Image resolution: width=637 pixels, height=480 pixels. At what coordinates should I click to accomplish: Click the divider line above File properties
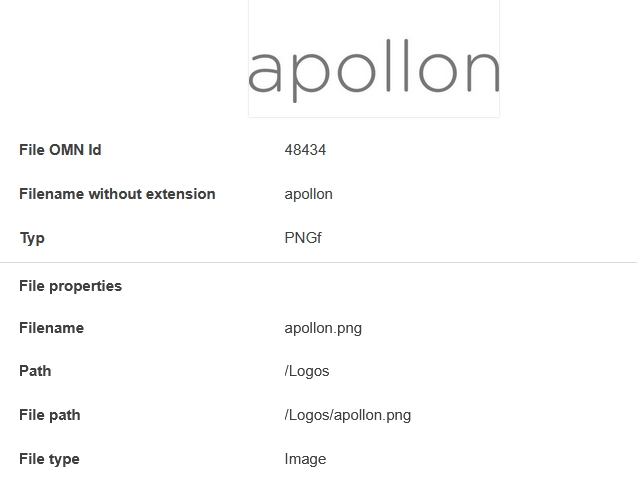(318, 262)
